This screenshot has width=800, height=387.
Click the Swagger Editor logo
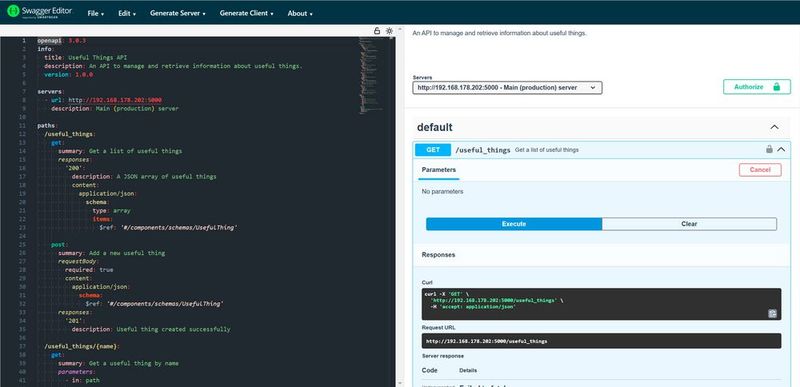pyautogui.click(x=39, y=12)
